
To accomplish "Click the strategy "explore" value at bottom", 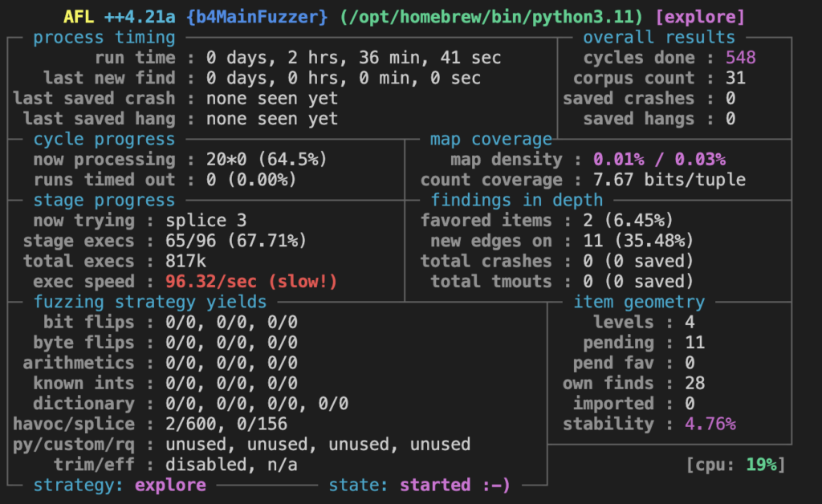I will coord(170,485).
